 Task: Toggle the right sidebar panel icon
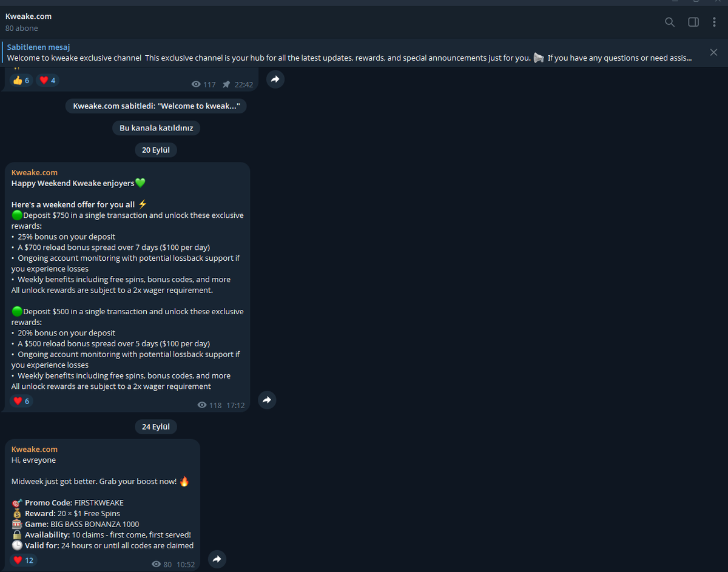(693, 22)
